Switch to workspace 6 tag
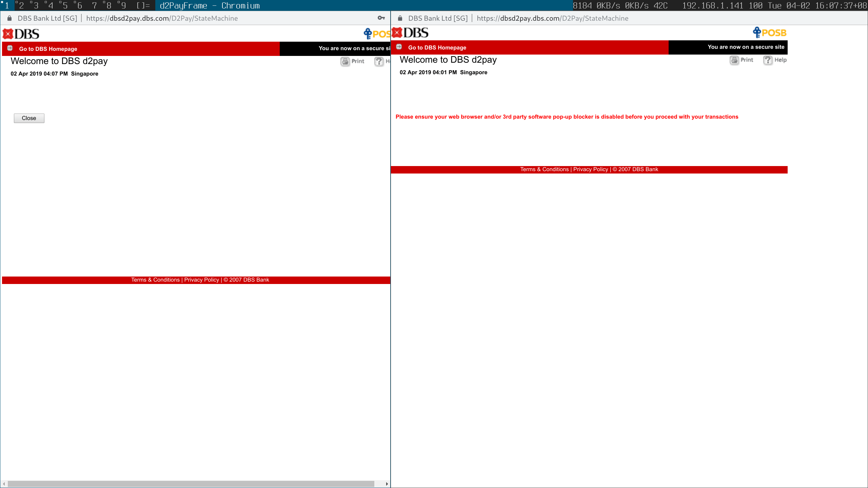The height and width of the screenshot is (488, 868). click(80, 5)
